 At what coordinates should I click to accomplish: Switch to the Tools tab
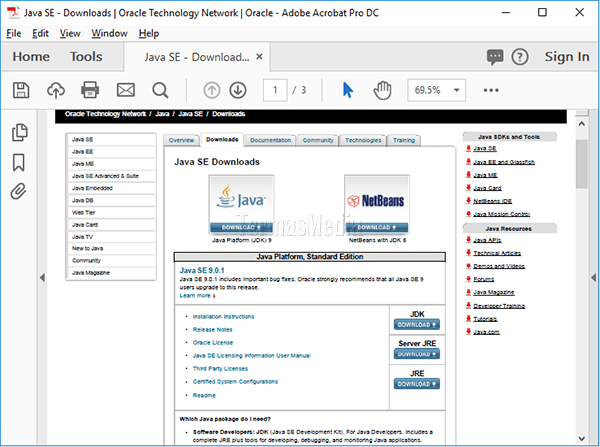(86, 57)
